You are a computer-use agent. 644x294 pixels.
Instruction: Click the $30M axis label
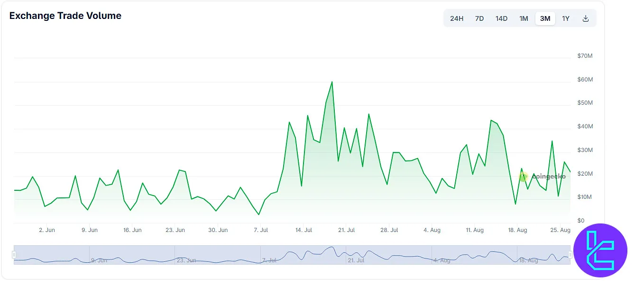click(x=585, y=150)
